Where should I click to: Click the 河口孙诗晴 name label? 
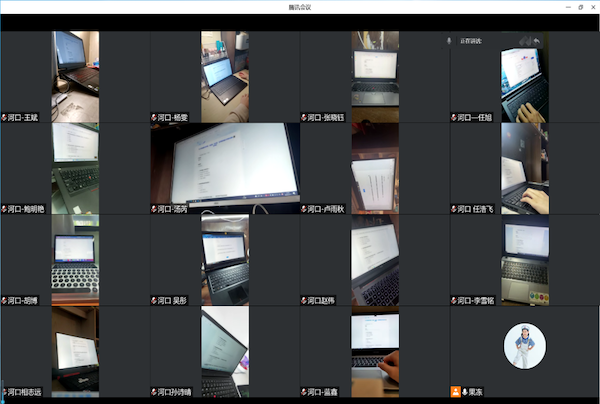[174, 392]
